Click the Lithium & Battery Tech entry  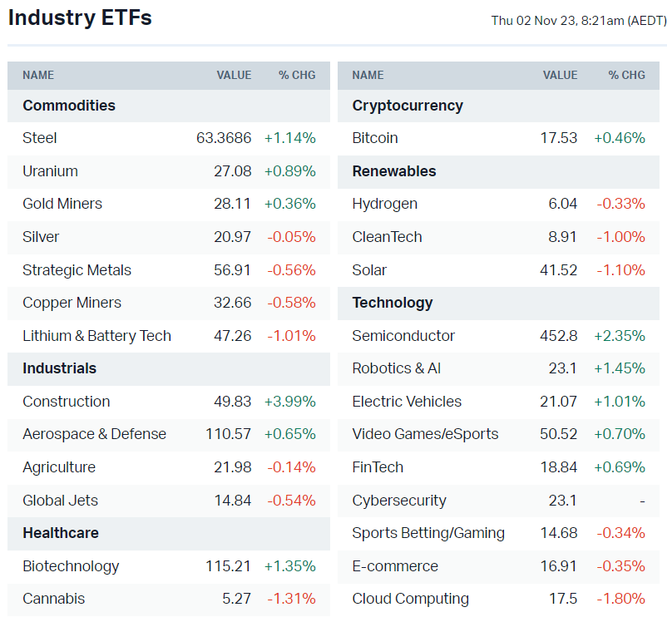click(x=96, y=336)
